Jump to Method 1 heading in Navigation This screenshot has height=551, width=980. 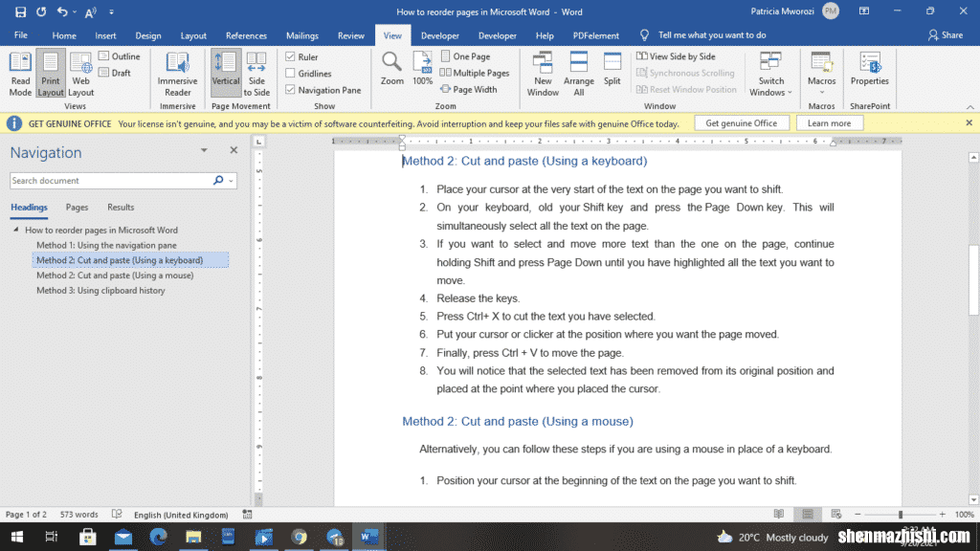[106, 246]
